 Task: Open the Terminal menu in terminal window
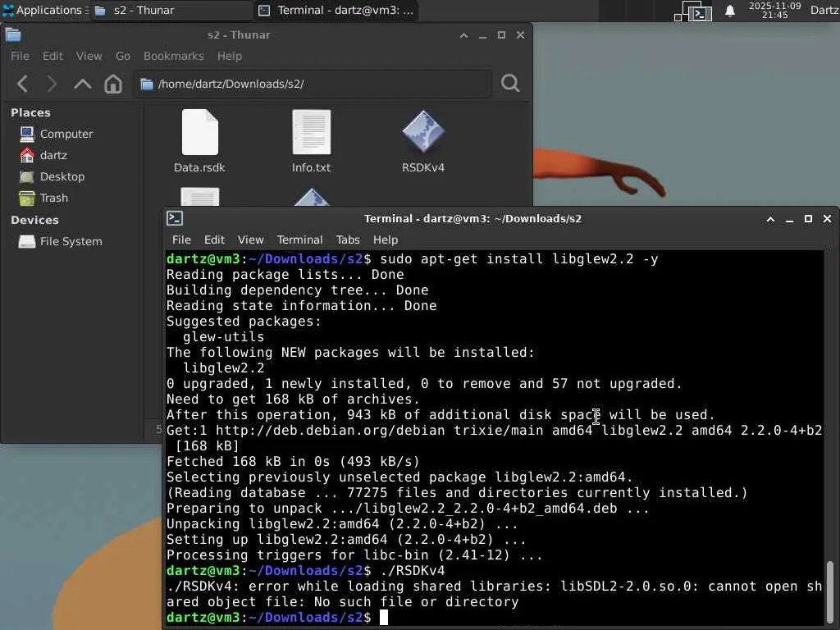click(299, 240)
